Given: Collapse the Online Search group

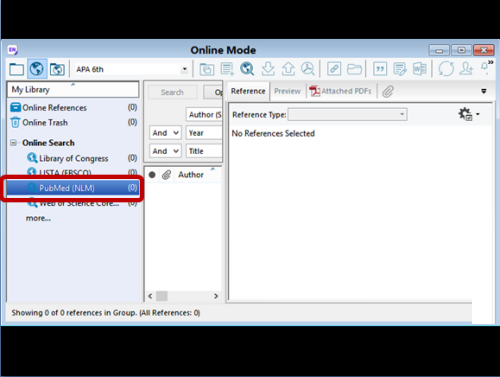Looking at the screenshot, I should click(13, 143).
